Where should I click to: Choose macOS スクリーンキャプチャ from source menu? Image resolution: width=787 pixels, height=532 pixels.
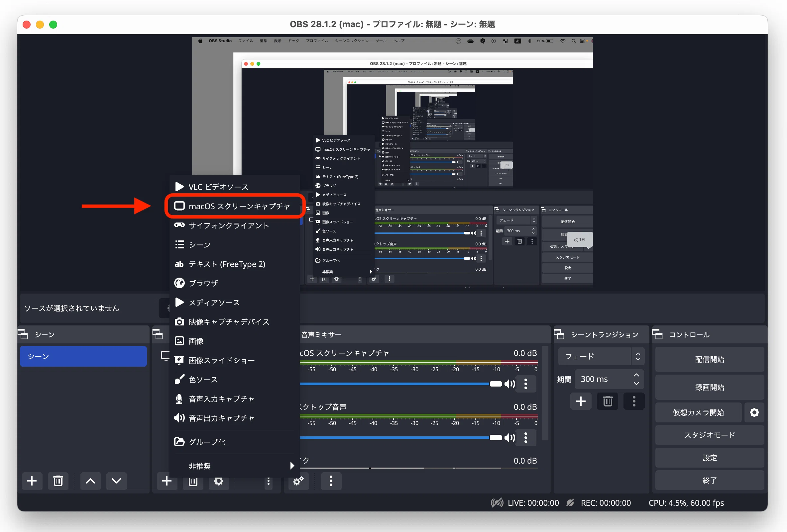[234, 206]
